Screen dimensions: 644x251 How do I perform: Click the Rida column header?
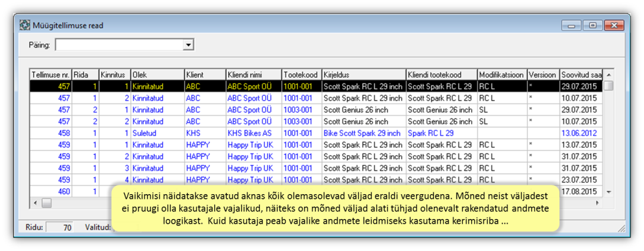85,75
